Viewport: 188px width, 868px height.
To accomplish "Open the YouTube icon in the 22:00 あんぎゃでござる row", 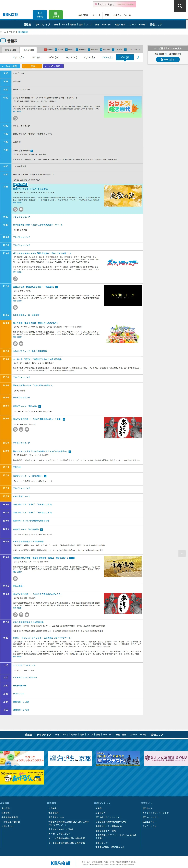I will click(x=27, y=615).
